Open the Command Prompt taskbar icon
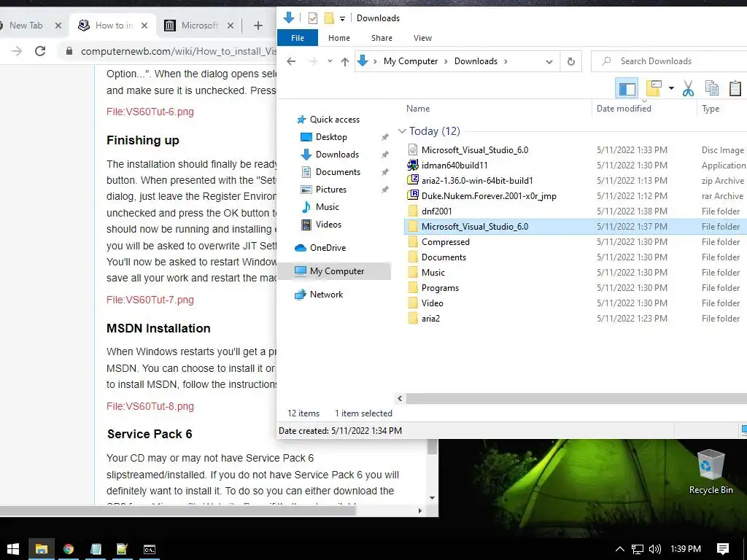The height and width of the screenshot is (560, 747). (x=149, y=549)
